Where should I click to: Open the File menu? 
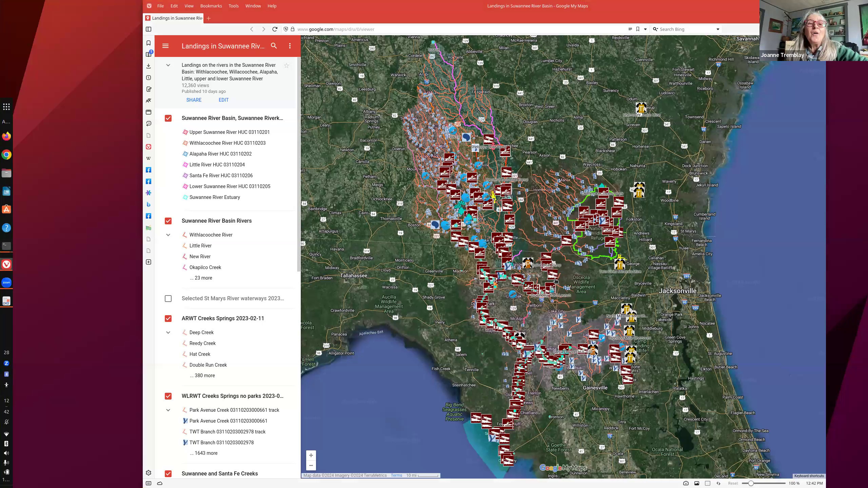[160, 6]
